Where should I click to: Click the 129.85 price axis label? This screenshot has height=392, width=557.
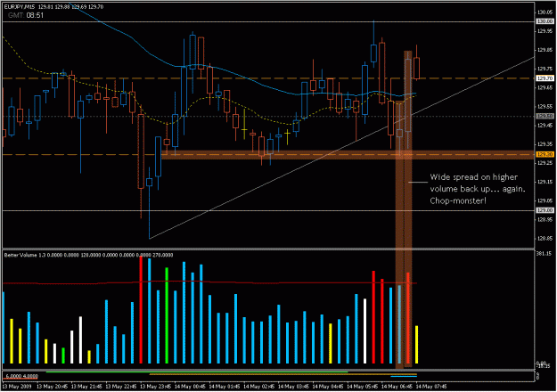pos(545,50)
